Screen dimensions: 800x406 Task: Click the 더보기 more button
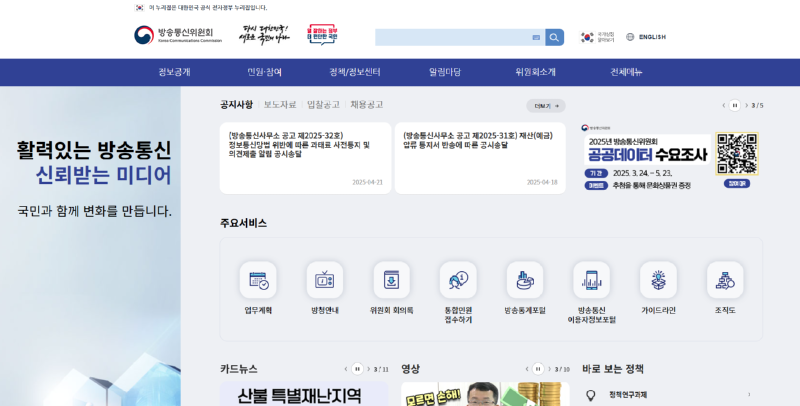(546, 106)
